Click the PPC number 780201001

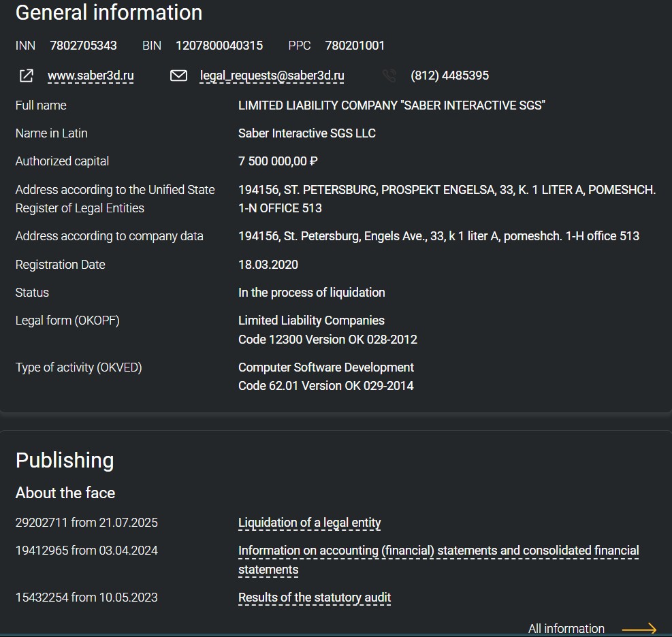(x=355, y=46)
